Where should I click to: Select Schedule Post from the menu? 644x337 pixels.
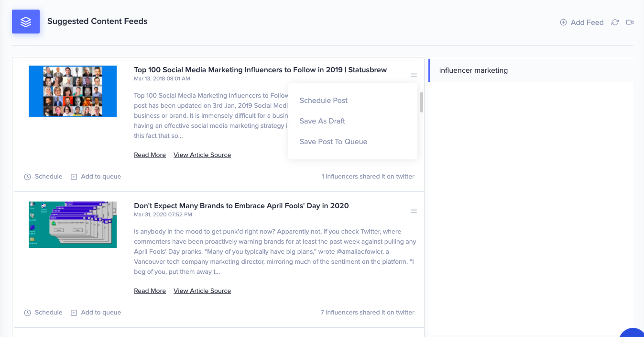click(x=324, y=101)
